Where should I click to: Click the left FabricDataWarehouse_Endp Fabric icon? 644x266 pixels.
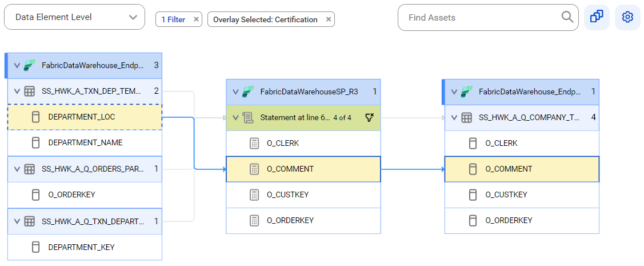pos(29,65)
